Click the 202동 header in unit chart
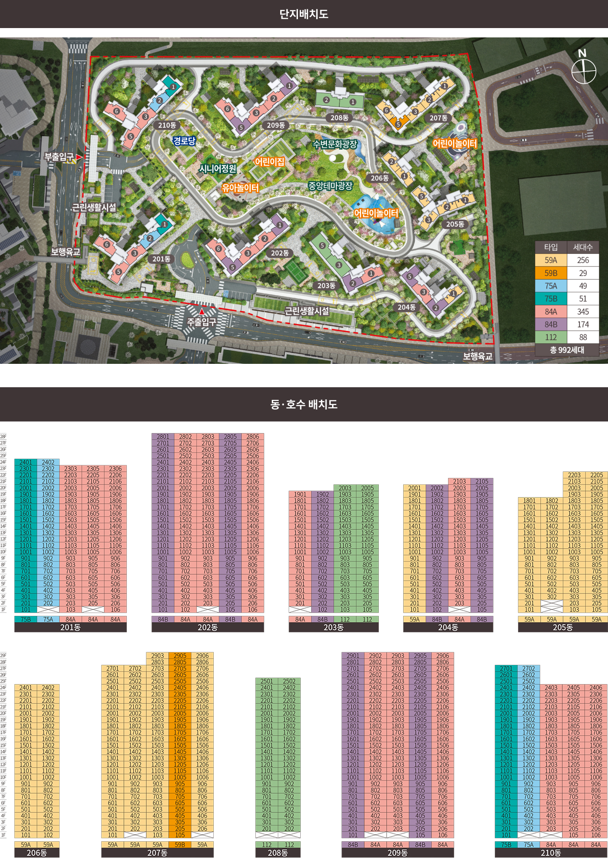Screen dimensions: 608x868 (x=208, y=628)
